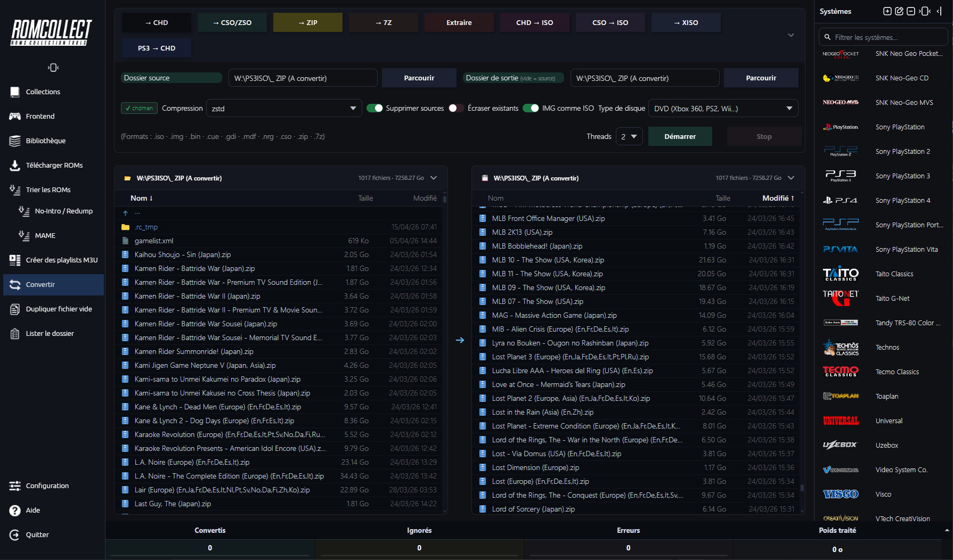The height and width of the screenshot is (560, 953).
Task: Toggle the Supprimer sources switch
Action: pyautogui.click(x=374, y=108)
